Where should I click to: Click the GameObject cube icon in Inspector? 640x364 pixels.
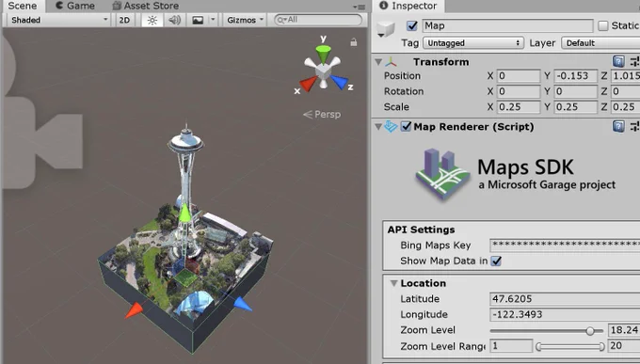386,29
